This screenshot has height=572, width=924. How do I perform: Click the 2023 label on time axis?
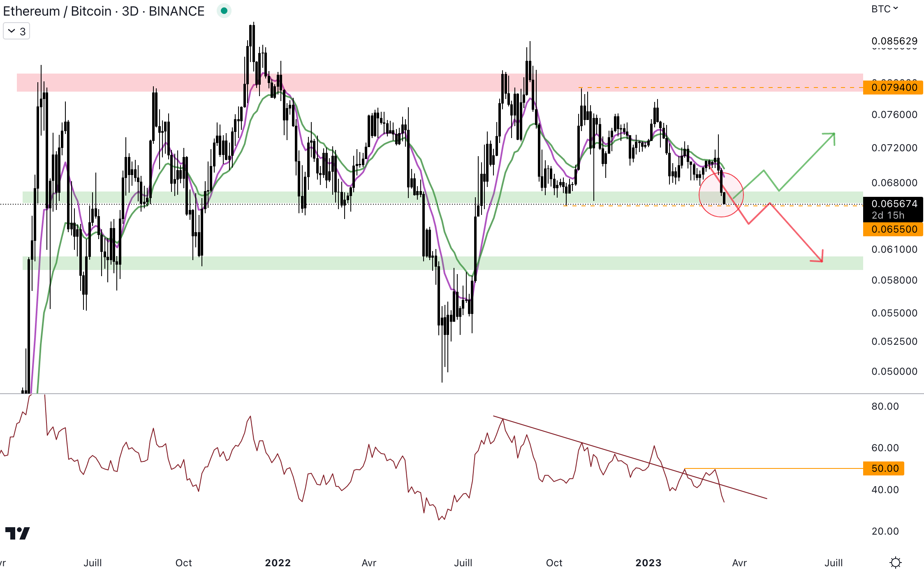coord(648,563)
